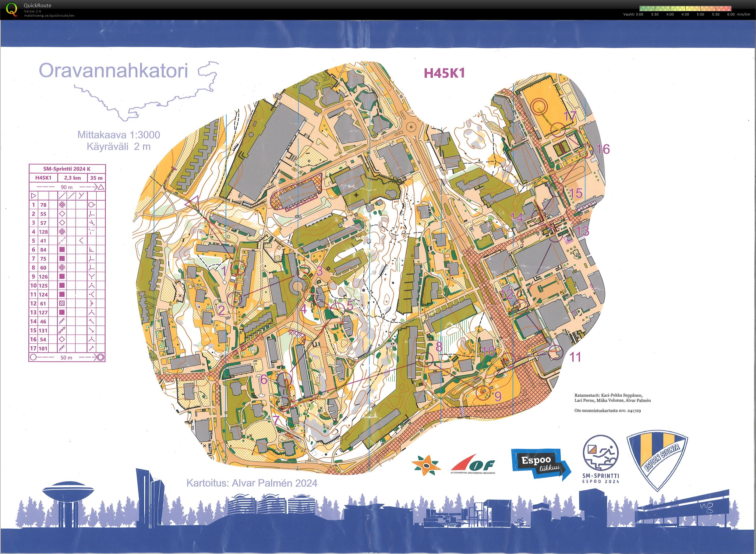Click the SM-Sprintti Espoo 2024 logo
This screenshot has width=756, height=554.
600,459
